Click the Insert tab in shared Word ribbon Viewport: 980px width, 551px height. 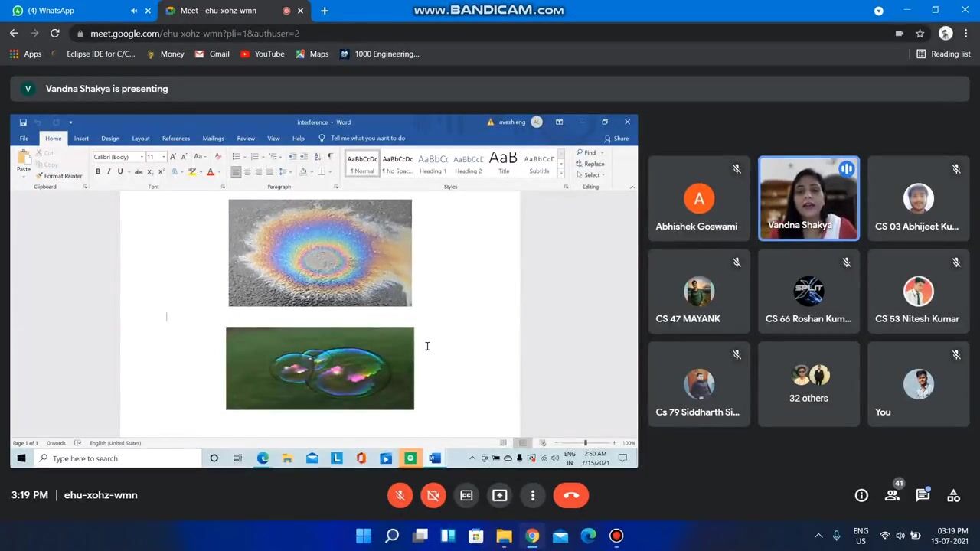pyautogui.click(x=81, y=139)
